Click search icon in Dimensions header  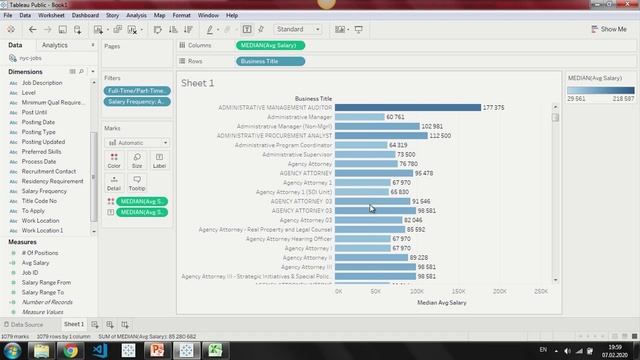[82, 71]
